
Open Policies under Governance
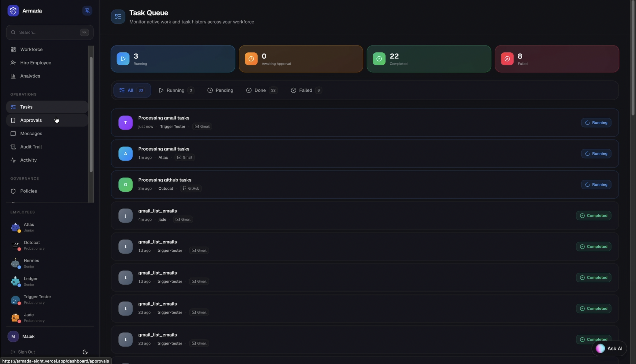(29, 191)
